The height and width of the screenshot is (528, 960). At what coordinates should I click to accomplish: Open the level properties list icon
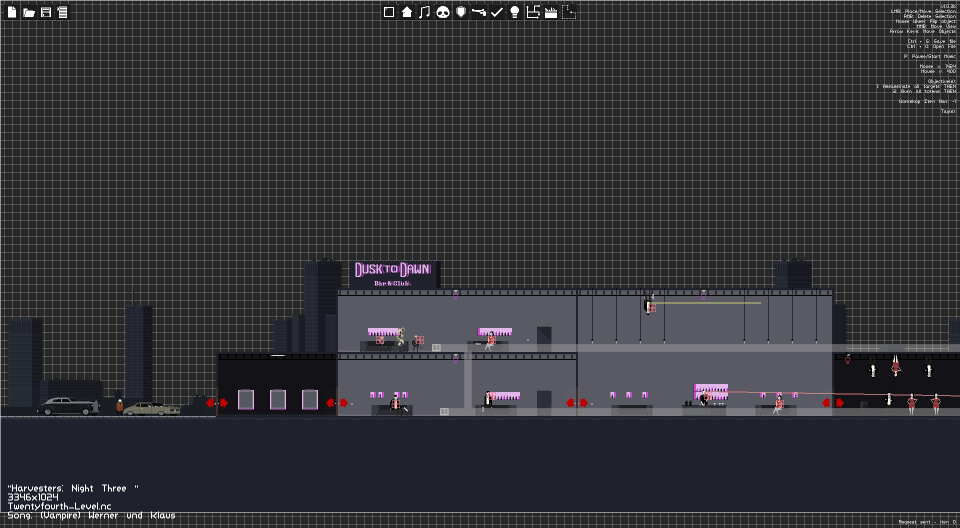pyautogui.click(x=62, y=12)
